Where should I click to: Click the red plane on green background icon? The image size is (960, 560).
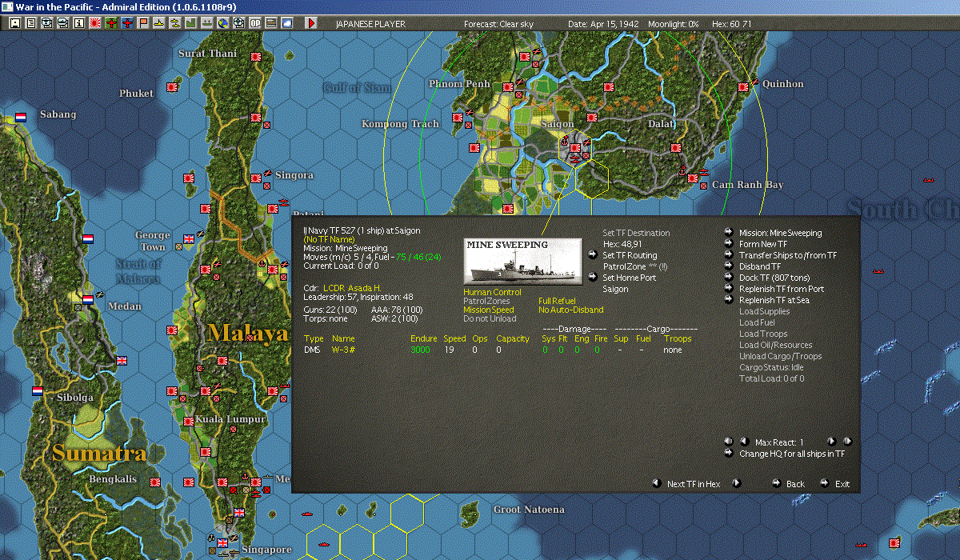pyautogui.click(x=110, y=23)
